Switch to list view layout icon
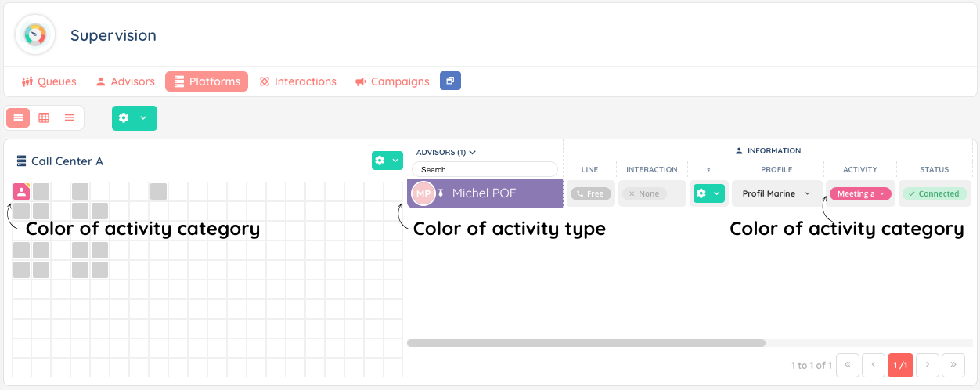 point(18,117)
